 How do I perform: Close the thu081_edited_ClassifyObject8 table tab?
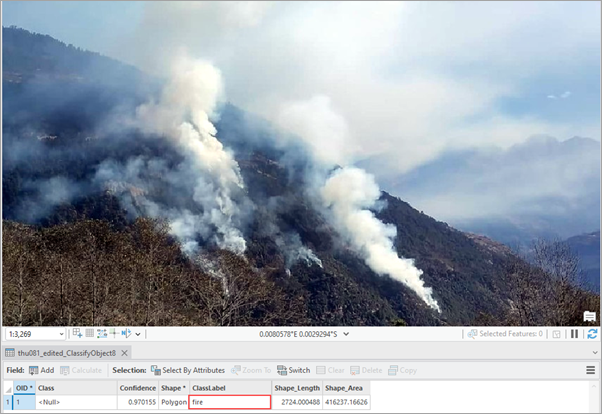[x=124, y=352]
